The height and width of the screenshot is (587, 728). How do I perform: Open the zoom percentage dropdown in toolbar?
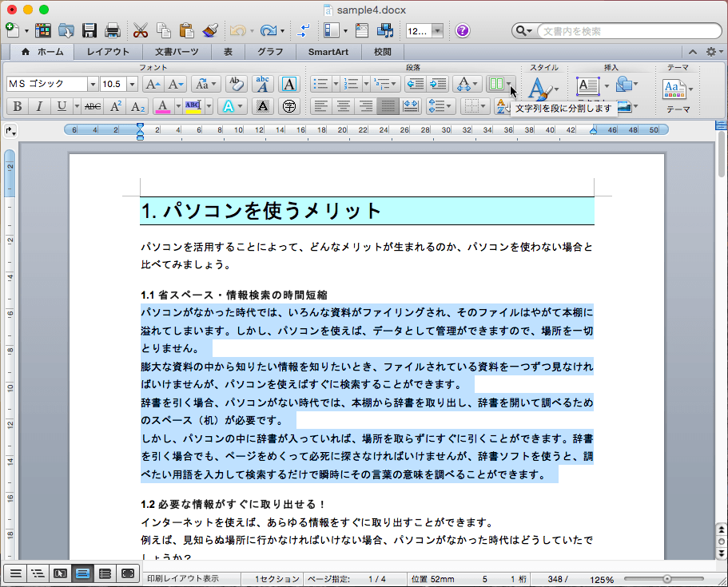coord(437,31)
